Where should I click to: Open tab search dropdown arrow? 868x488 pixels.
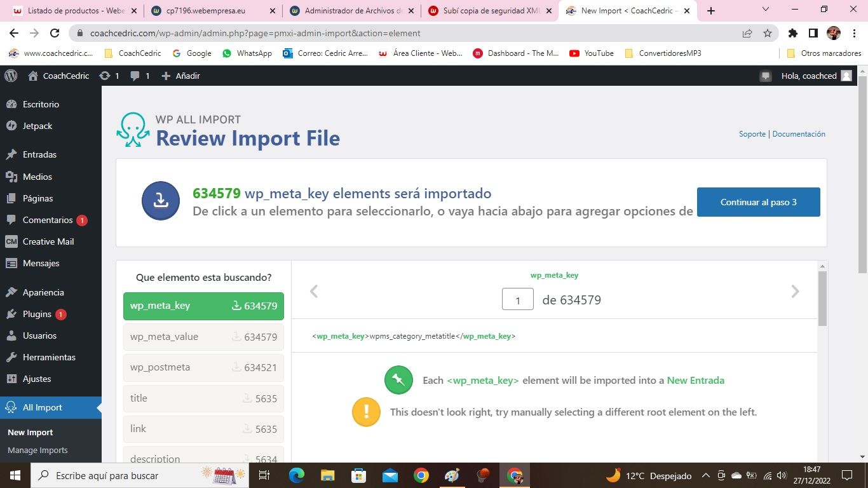tap(766, 10)
